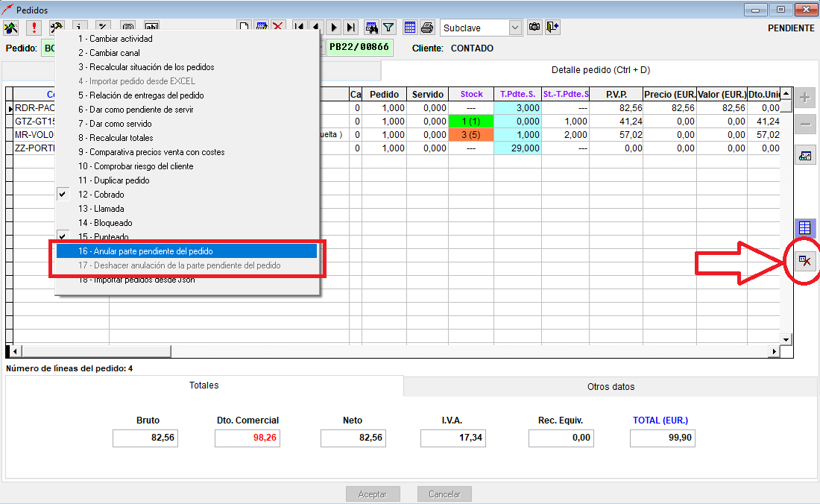Open the grid list view toolbar icon

[410, 27]
